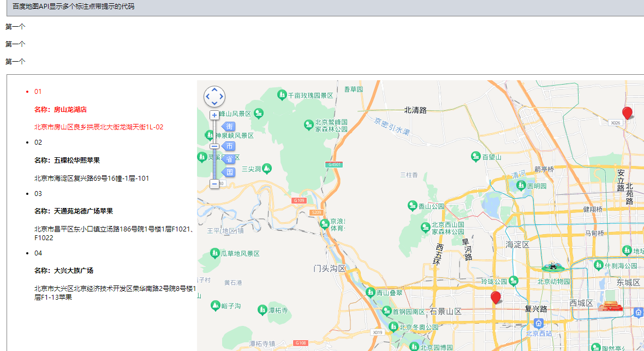
Task: Click the 北京鹫峰国家森林公园 icon
Action: (308, 125)
